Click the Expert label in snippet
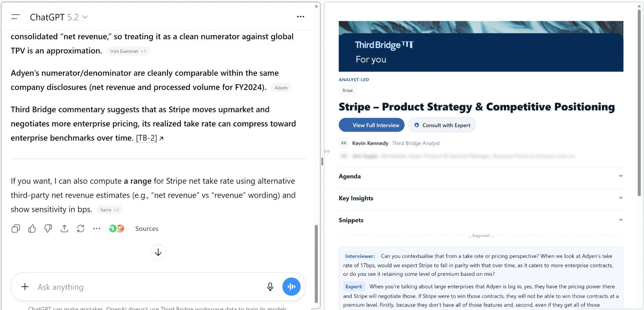 [354, 287]
